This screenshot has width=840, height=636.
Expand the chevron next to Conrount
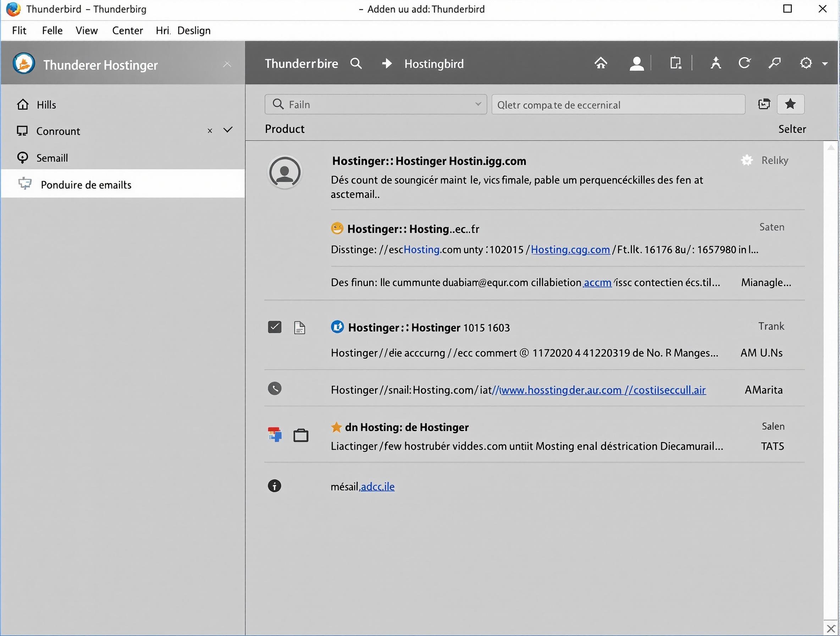[227, 130]
